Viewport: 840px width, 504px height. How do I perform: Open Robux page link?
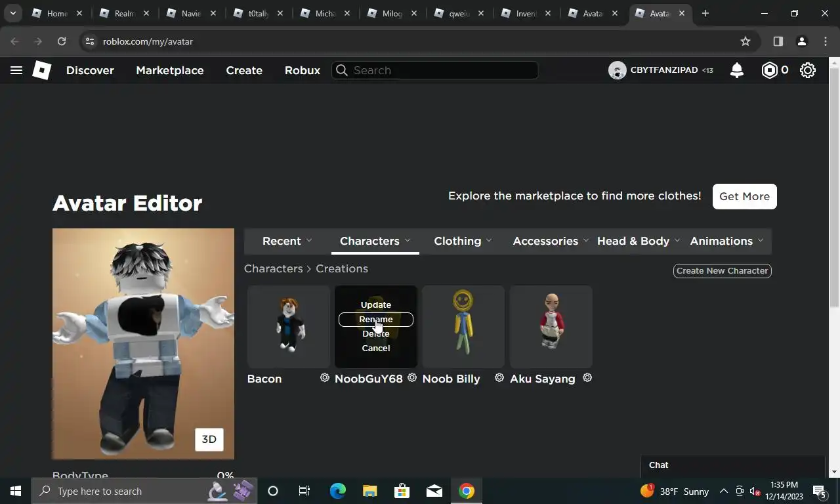pos(303,70)
